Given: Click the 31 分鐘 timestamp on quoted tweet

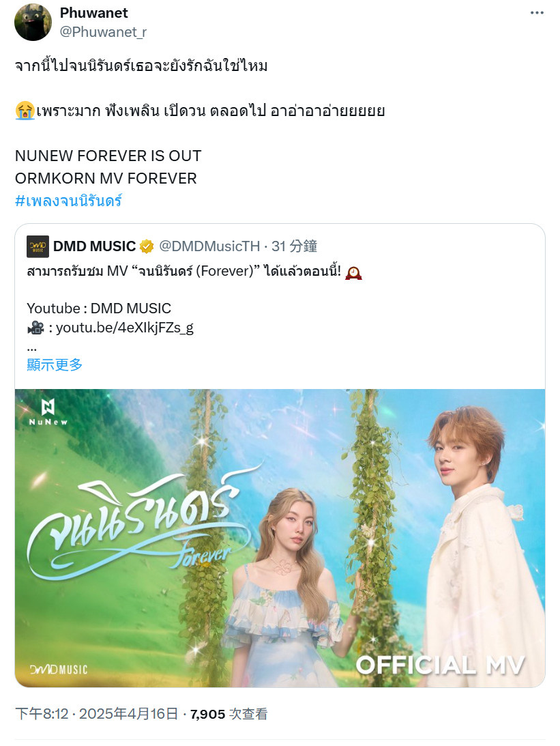Looking at the screenshot, I should point(294,246).
